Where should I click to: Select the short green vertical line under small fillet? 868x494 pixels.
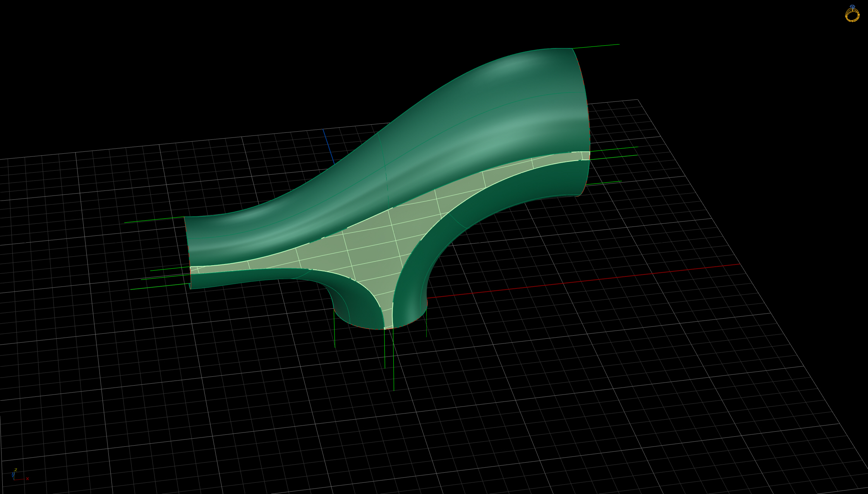[x=335, y=328]
